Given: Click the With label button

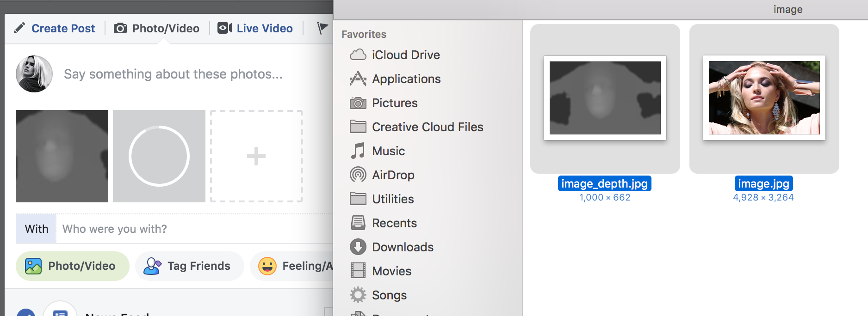Looking at the screenshot, I should point(36,229).
